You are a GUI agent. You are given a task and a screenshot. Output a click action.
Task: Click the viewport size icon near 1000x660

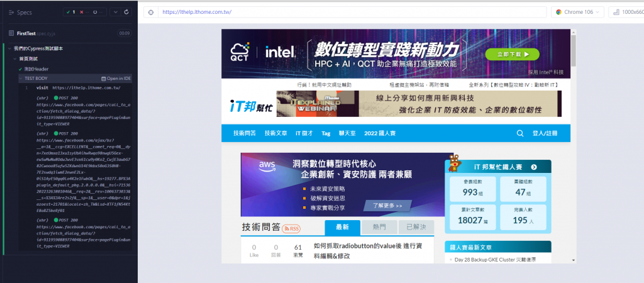(616, 13)
